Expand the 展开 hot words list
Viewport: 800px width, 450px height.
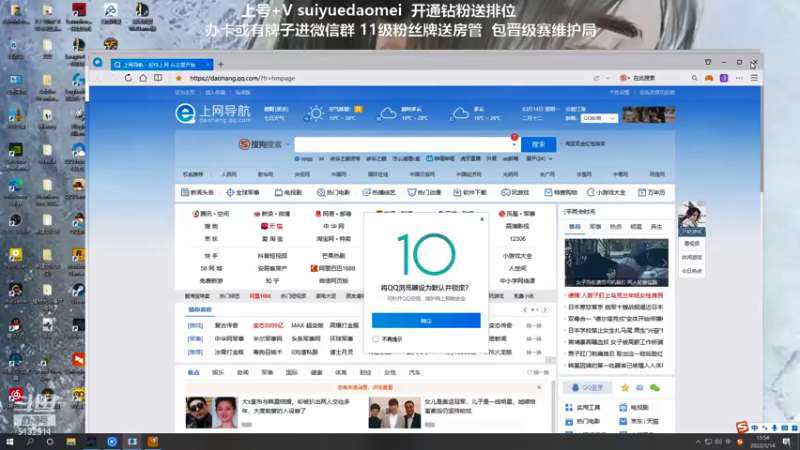pyautogui.click(x=539, y=159)
